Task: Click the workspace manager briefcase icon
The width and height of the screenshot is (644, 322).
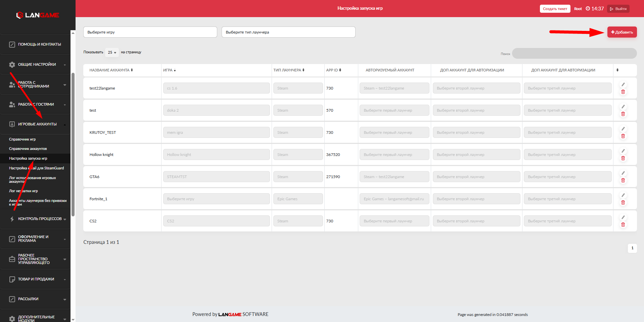Action: pos(12,259)
